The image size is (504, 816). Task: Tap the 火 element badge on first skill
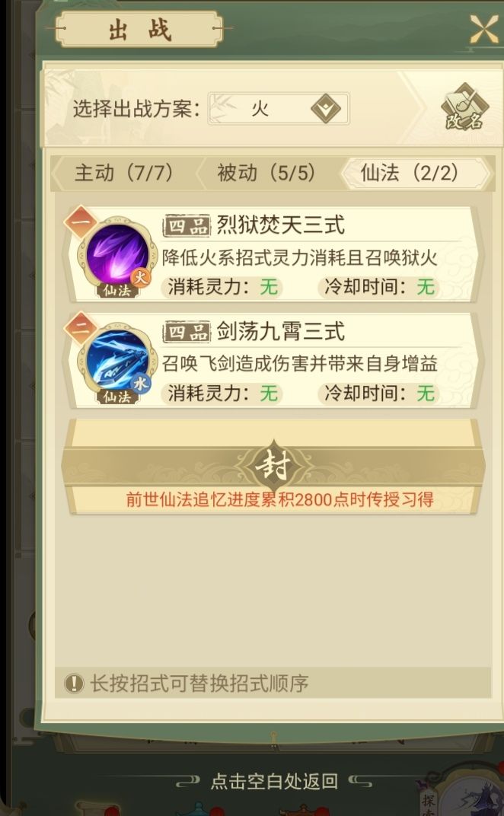[x=141, y=277]
